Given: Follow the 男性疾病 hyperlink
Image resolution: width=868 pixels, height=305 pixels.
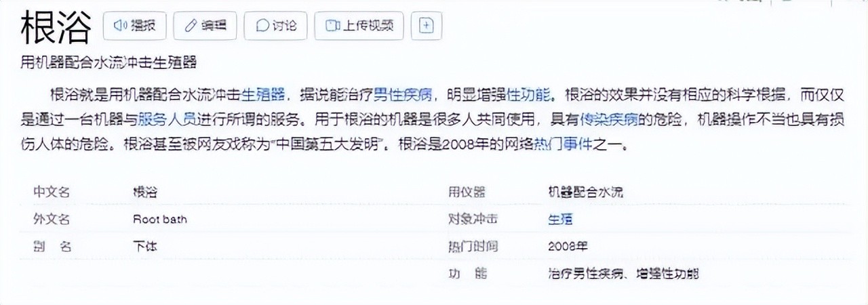Looking at the screenshot, I should pyautogui.click(x=403, y=94).
